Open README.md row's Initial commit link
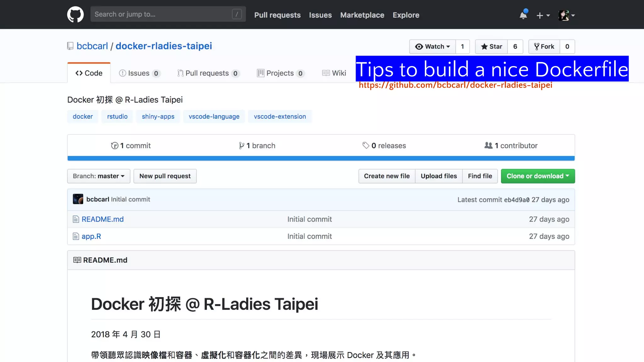 (309, 219)
